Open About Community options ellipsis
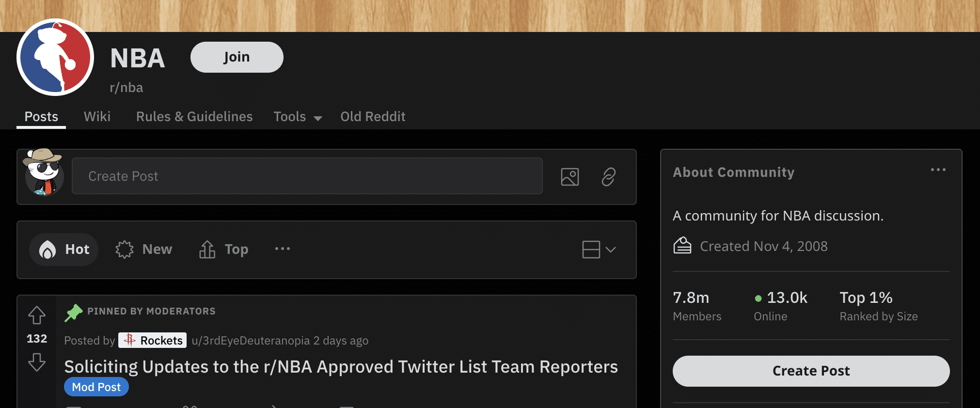The image size is (980, 408). [938, 170]
